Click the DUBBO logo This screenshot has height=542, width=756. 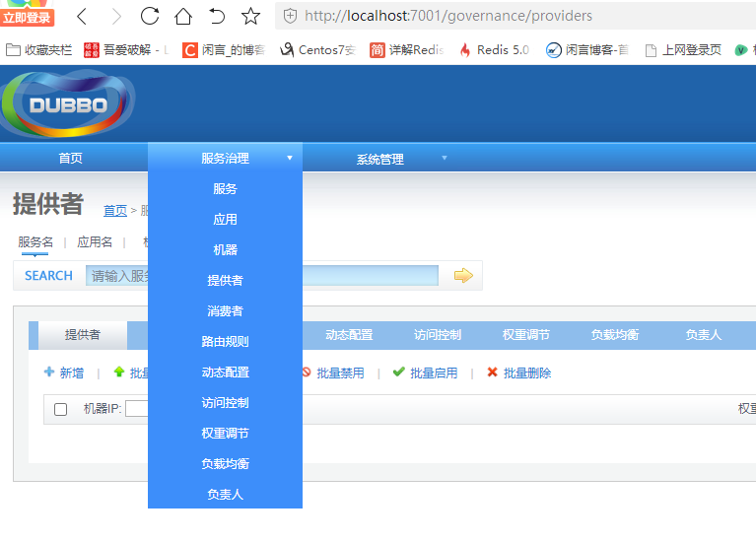tap(67, 104)
